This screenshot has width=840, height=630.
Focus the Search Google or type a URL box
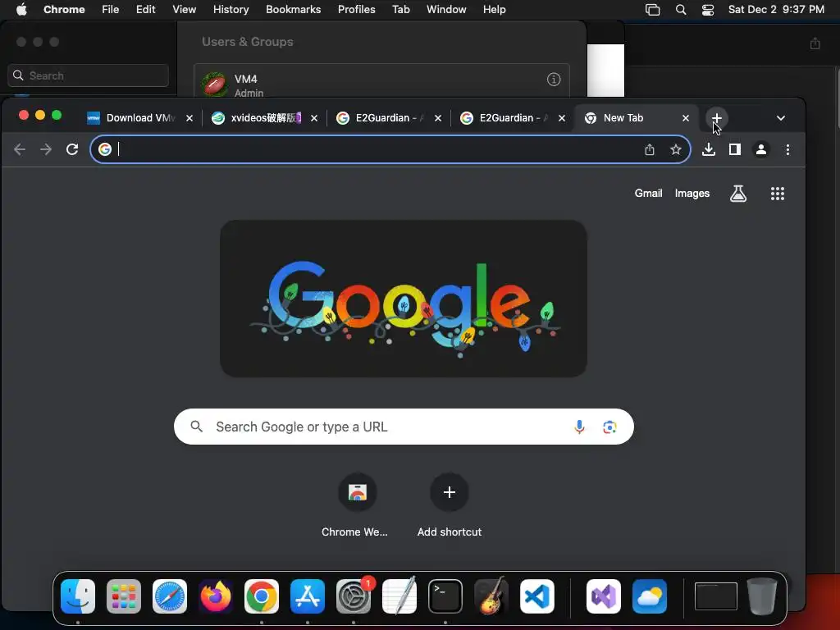click(404, 427)
